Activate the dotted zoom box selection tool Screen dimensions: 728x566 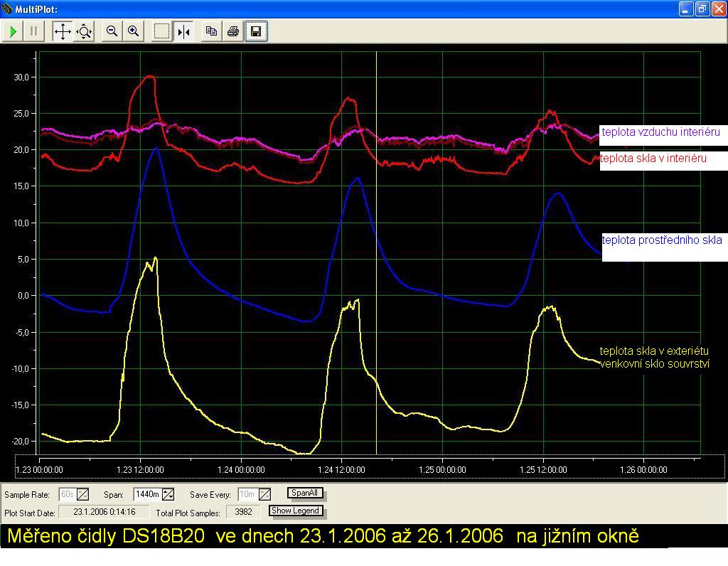[x=162, y=31]
